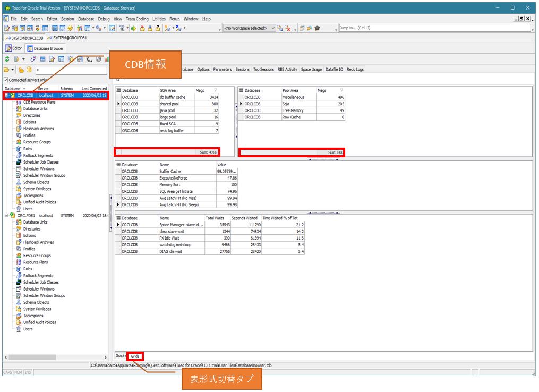This screenshot has height=392, width=539.
Task: Click the graduation cap icon in toolbar
Action: click(x=317, y=28)
